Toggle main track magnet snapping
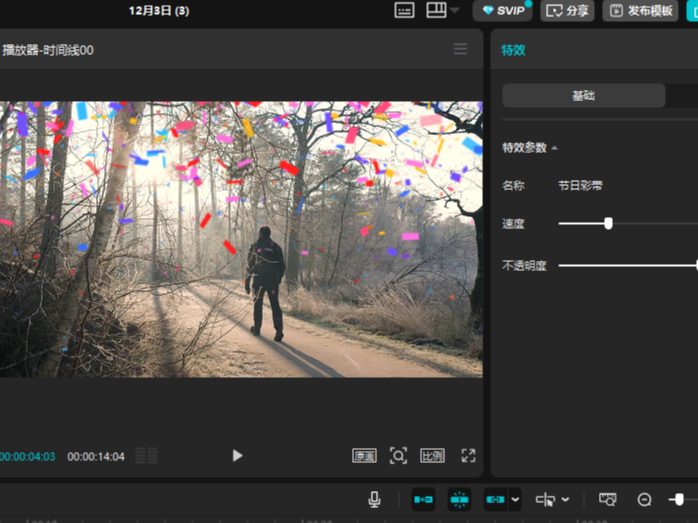 point(423,499)
